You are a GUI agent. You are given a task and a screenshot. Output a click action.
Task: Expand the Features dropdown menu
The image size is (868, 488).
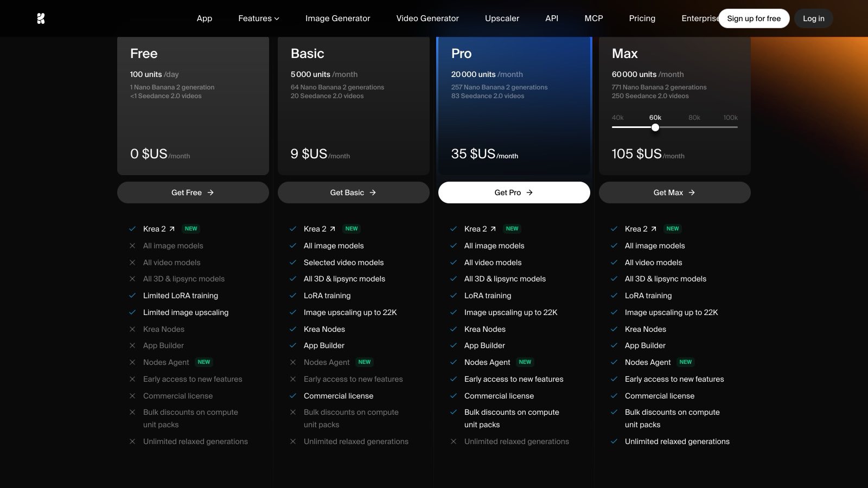tap(259, 18)
